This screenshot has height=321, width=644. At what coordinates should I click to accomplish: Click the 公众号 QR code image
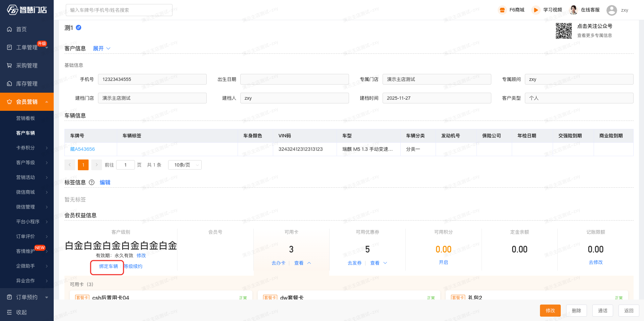563,31
